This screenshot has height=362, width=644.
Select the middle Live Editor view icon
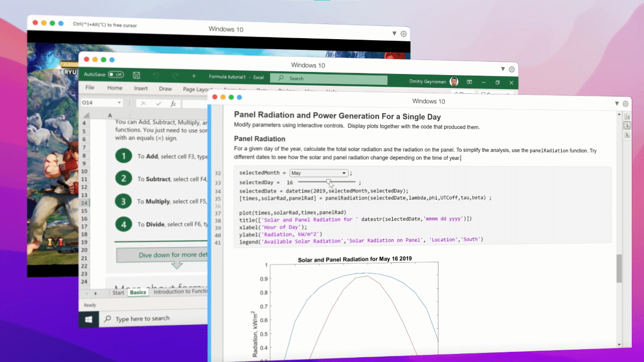(x=627, y=125)
